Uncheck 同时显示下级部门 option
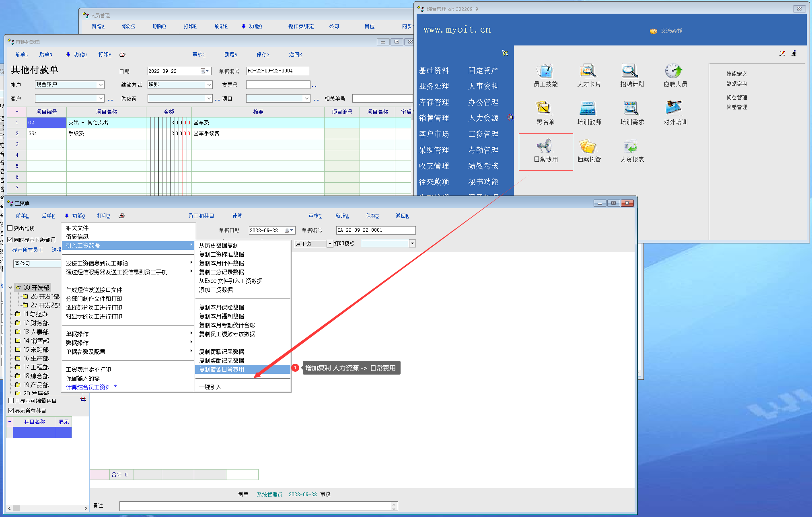The height and width of the screenshot is (517, 812). [10, 240]
